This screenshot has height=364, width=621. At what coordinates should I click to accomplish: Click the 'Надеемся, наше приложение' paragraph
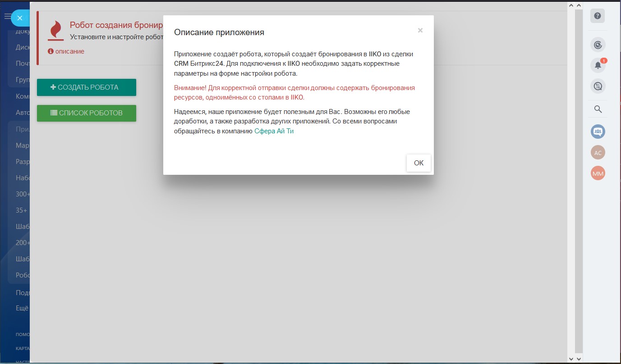pyautogui.click(x=292, y=121)
